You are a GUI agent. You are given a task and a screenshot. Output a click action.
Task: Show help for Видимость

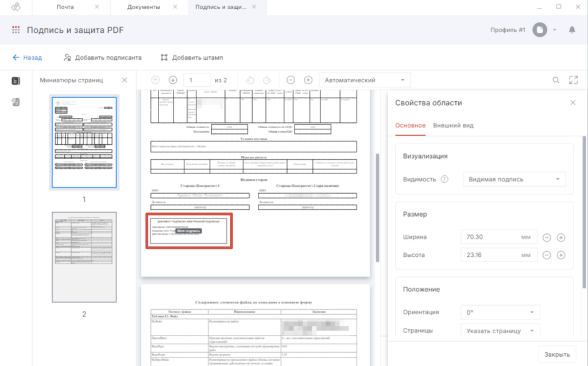pyautogui.click(x=444, y=179)
